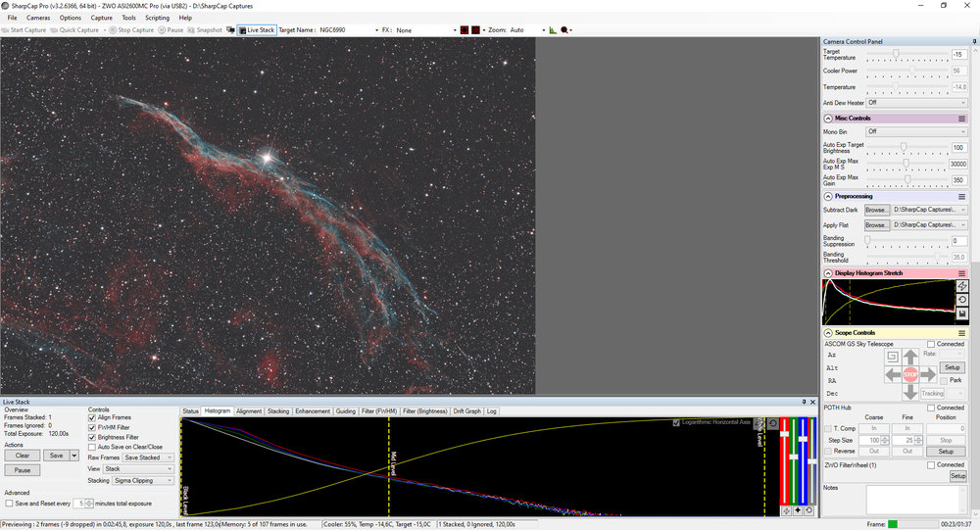980x530 pixels.
Task: Open the Raw Frames dropdown
Action: (148, 458)
